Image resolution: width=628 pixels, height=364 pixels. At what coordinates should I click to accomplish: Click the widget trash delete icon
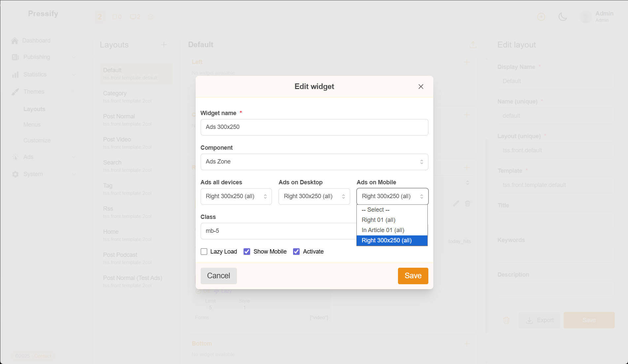click(x=467, y=203)
